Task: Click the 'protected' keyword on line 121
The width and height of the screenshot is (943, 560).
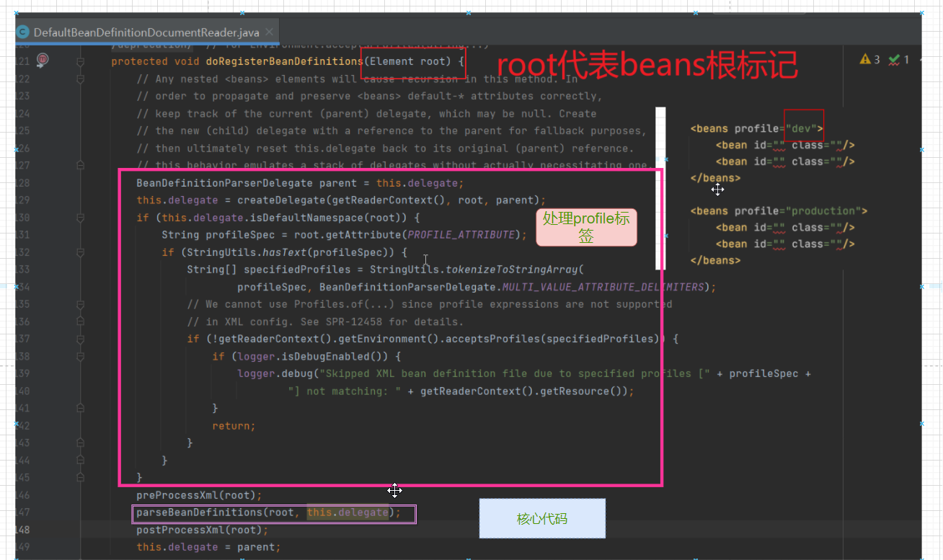Action: 139,61
